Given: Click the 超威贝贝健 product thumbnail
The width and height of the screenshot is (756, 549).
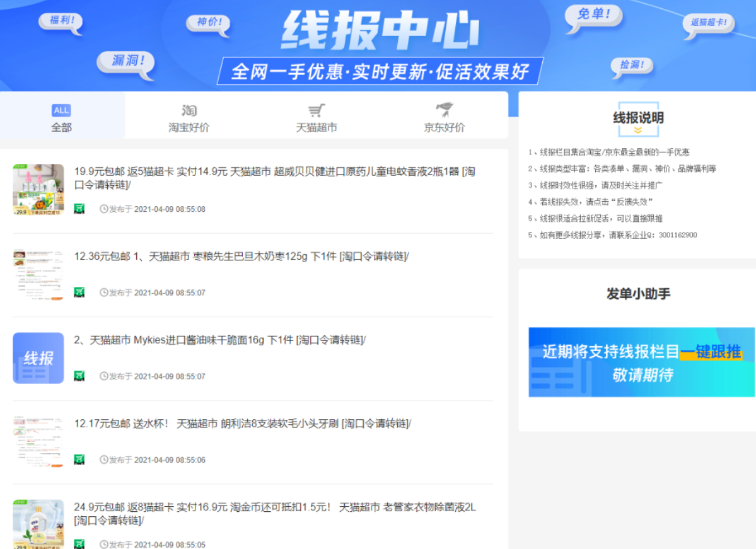Looking at the screenshot, I should [38, 190].
